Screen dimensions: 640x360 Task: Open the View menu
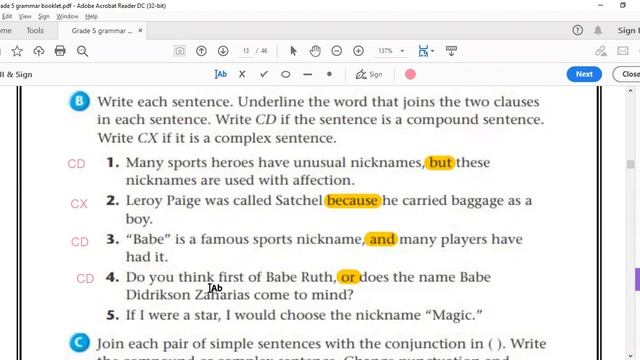(25, 17)
